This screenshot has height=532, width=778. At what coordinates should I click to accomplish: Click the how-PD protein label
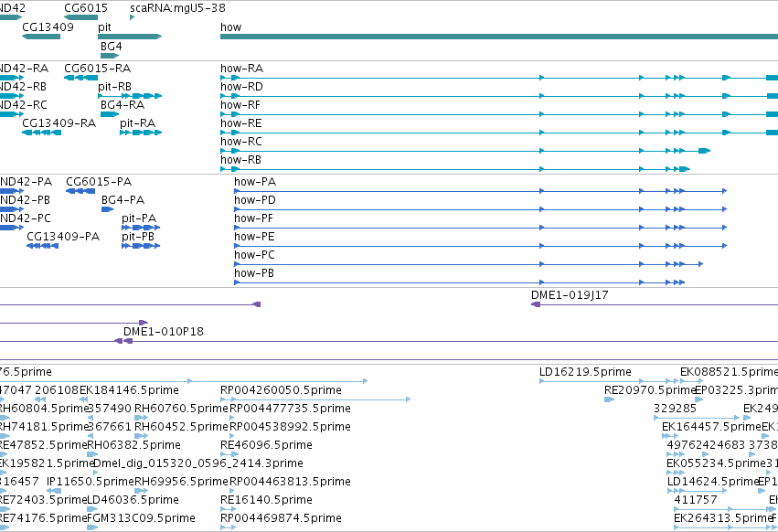click(x=255, y=200)
